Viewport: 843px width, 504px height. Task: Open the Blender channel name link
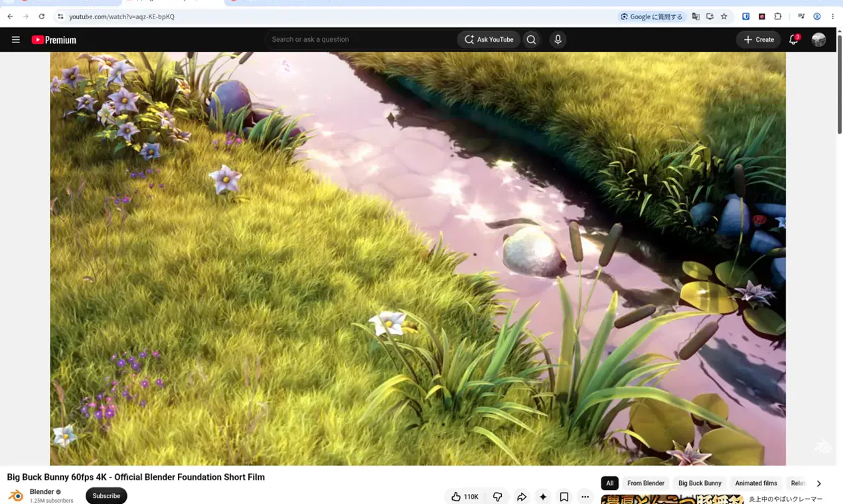coord(42,492)
